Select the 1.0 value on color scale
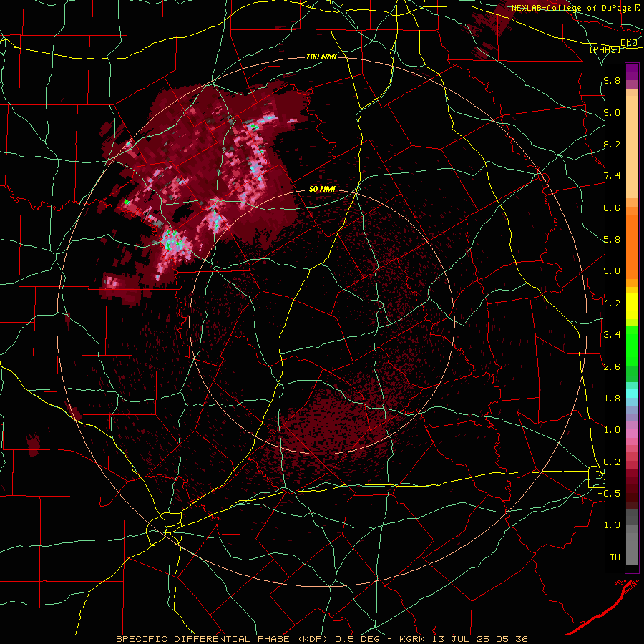Screen dimensions: 644x644 [612, 430]
